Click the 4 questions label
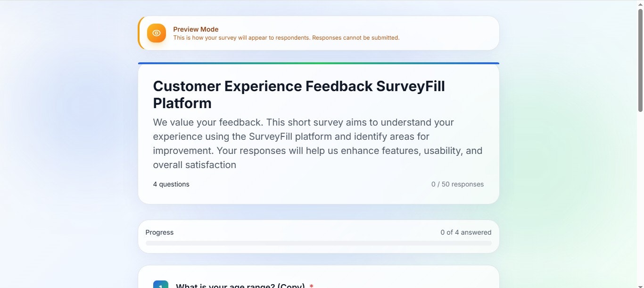 coord(171,184)
